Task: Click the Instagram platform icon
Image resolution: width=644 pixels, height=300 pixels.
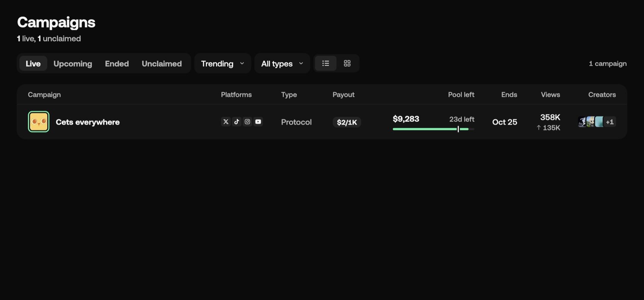Action: [x=247, y=121]
